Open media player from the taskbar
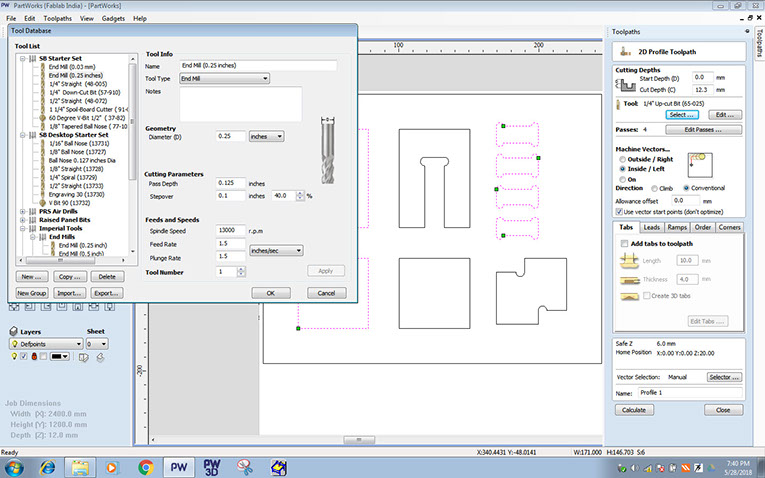This screenshot has width=765, height=478. [112, 468]
